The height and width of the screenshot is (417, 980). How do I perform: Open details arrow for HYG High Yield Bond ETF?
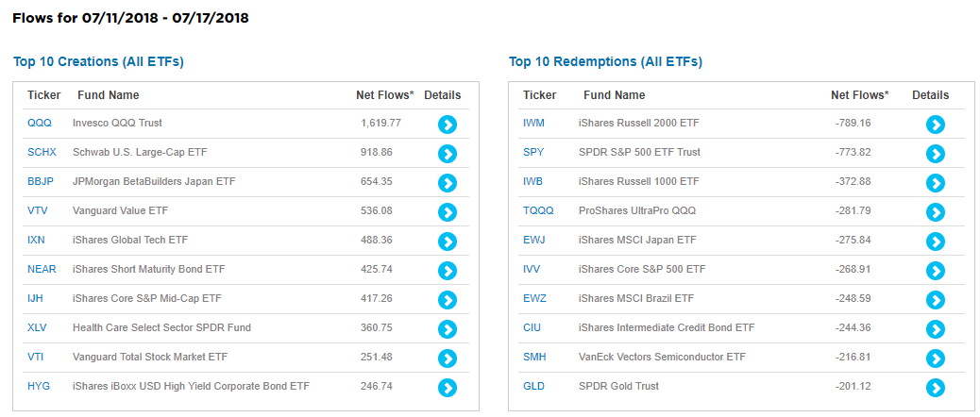(447, 388)
